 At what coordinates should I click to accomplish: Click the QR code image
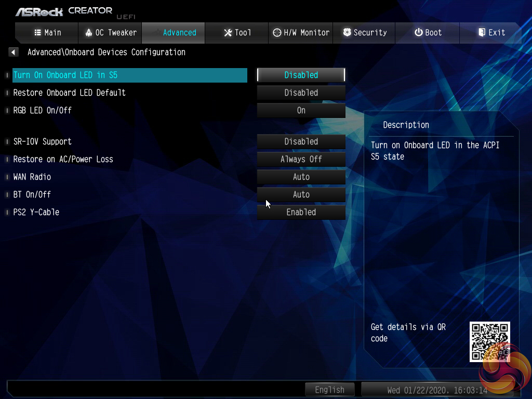(x=489, y=342)
